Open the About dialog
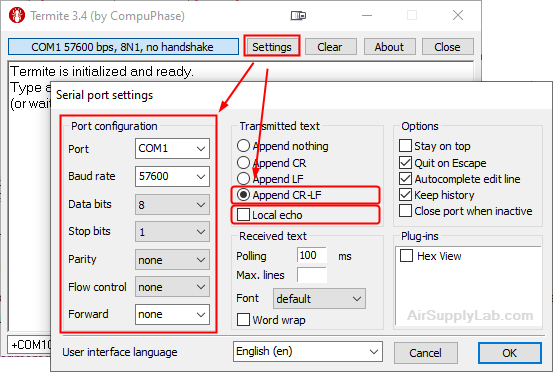Image resolution: width=553 pixels, height=372 pixels. [x=389, y=47]
